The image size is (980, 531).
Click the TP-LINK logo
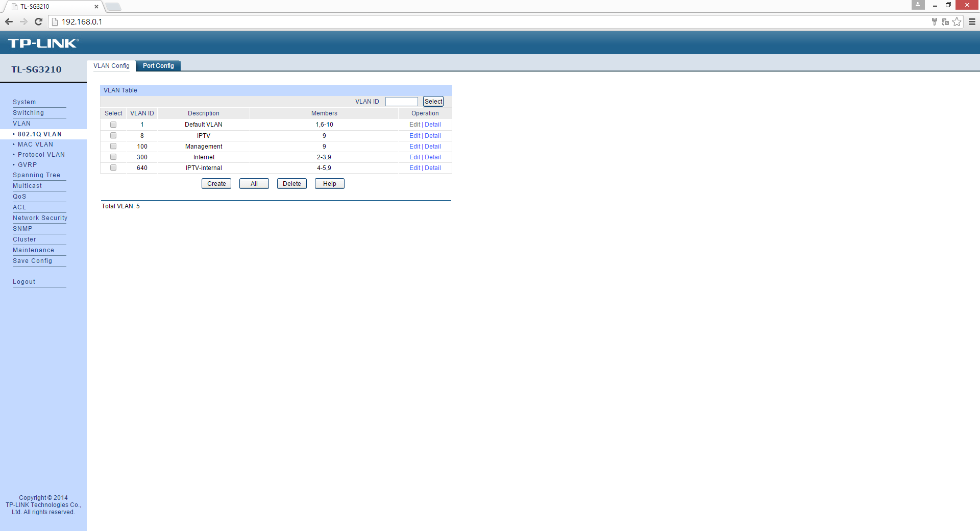pos(43,43)
